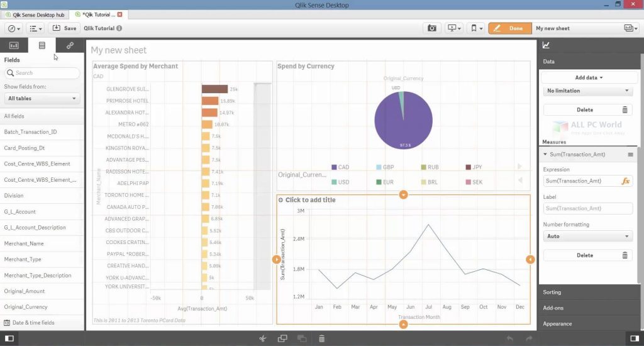Select USD legend color swatch
Screen dimensions: 644x346
click(x=334, y=182)
